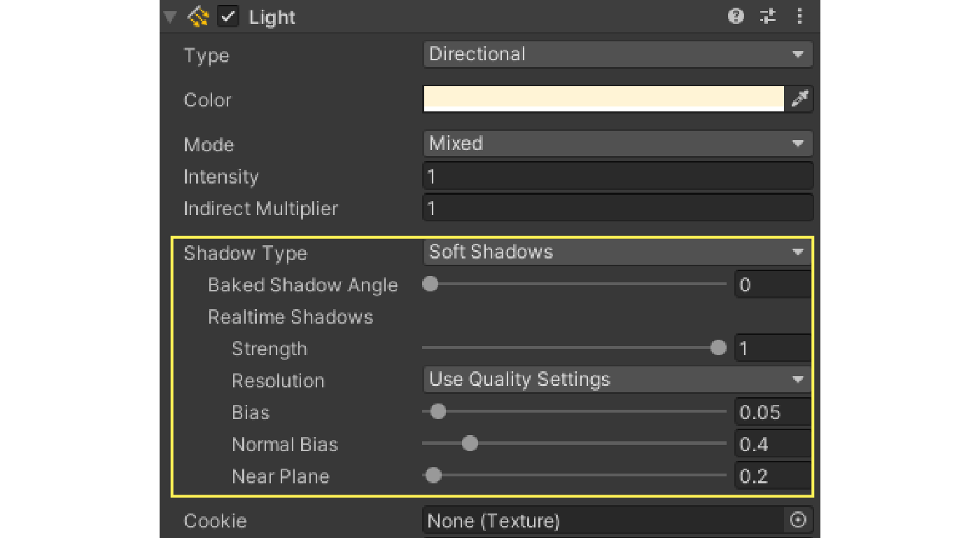
Task: Toggle the Light component enabled checkbox
Action: click(x=227, y=17)
